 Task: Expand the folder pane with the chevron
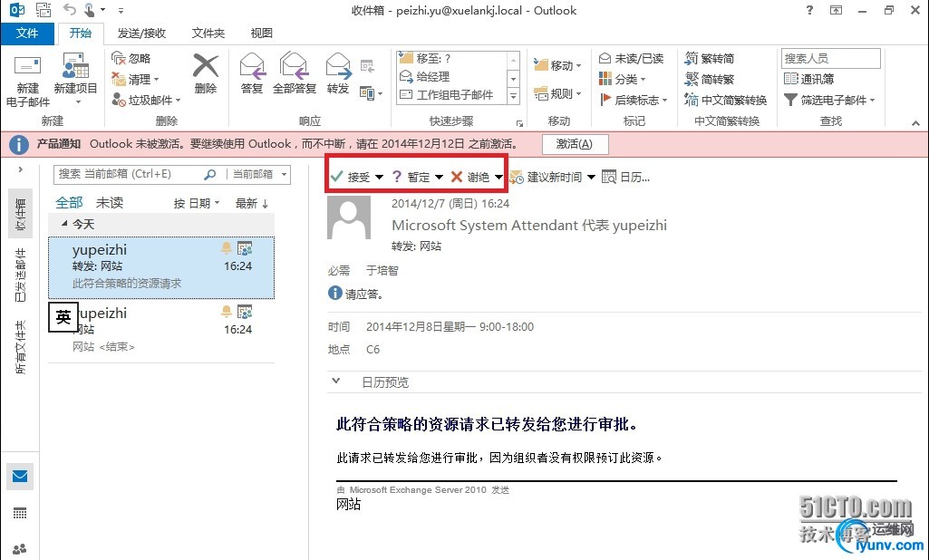21,169
